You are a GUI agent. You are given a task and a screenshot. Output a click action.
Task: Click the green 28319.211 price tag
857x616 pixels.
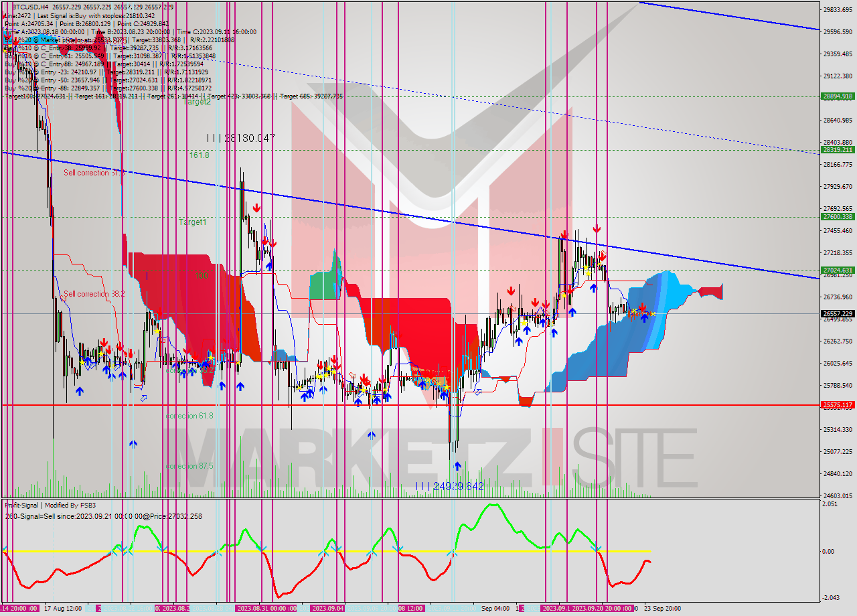838,149
